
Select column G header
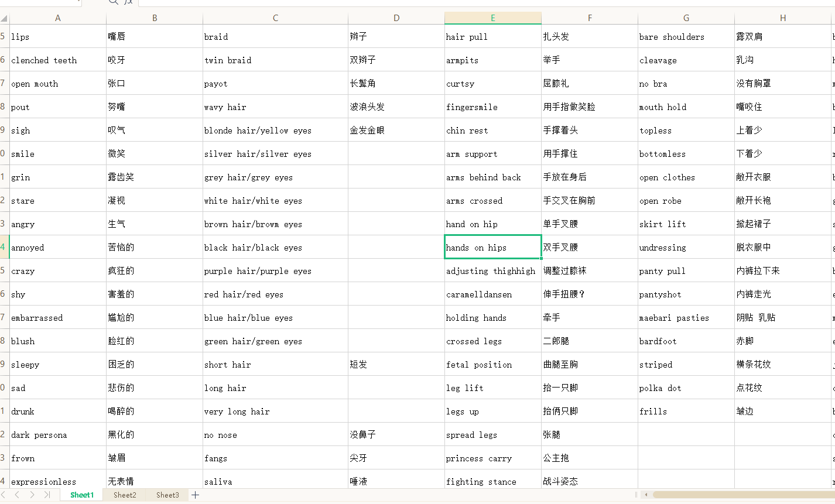(x=686, y=18)
